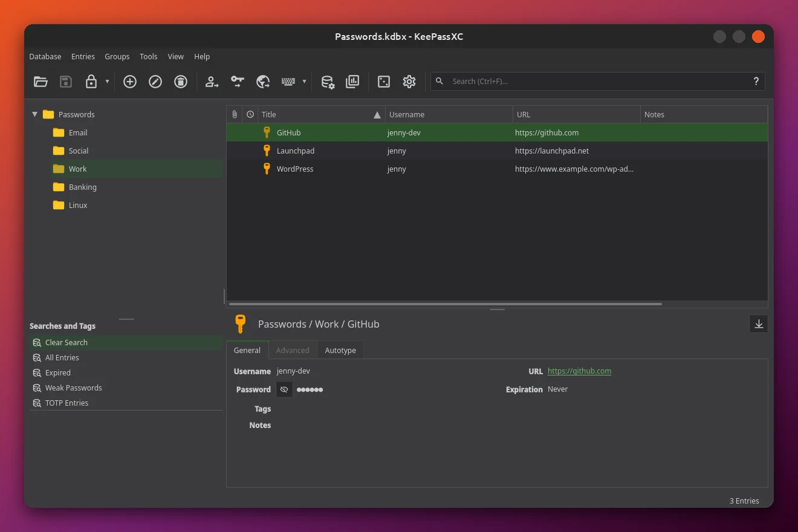This screenshot has width=798, height=532.
Task: Switch to the Autotype tab
Action: (340, 350)
